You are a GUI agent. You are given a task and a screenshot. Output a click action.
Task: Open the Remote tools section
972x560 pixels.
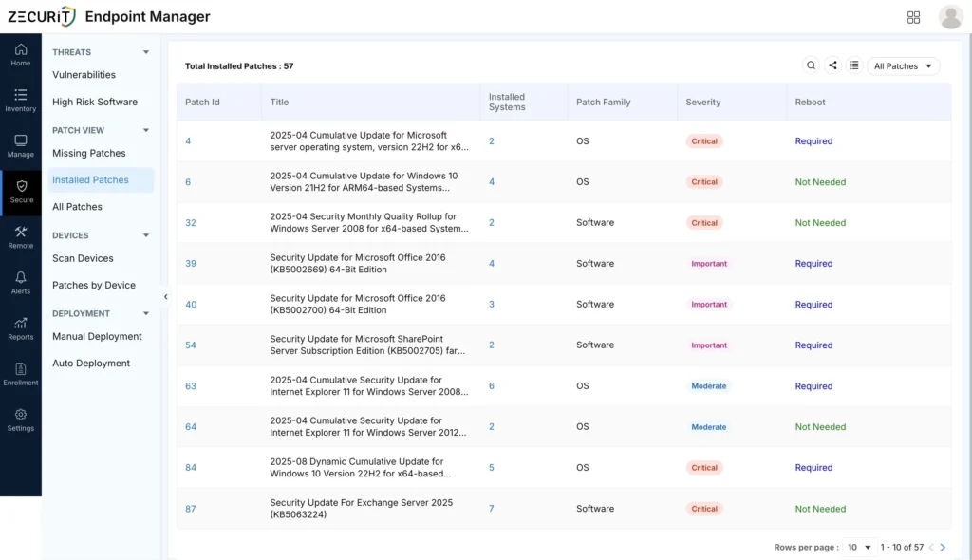click(x=21, y=237)
